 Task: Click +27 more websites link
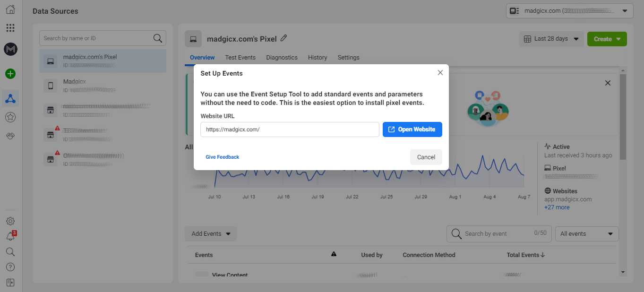(x=557, y=207)
